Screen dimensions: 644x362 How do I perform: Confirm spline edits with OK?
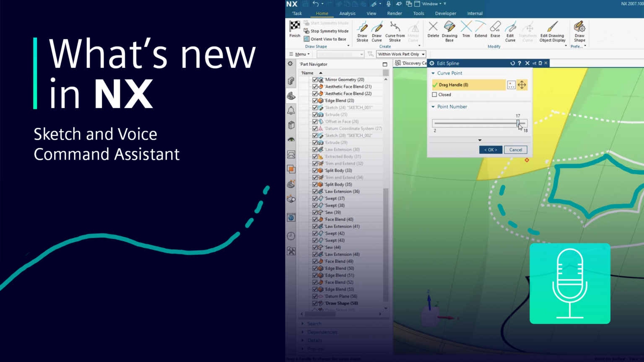490,150
